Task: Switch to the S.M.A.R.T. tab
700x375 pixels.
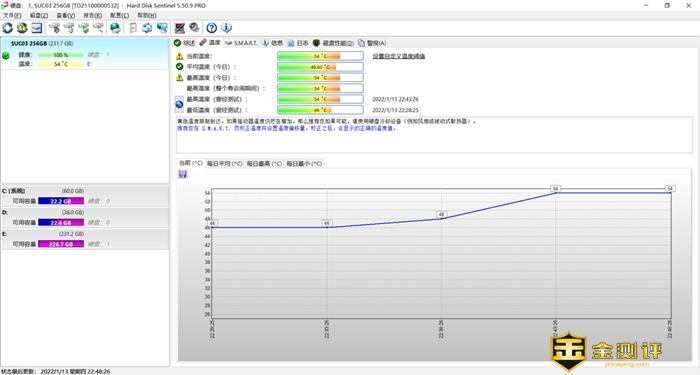Action: point(241,43)
